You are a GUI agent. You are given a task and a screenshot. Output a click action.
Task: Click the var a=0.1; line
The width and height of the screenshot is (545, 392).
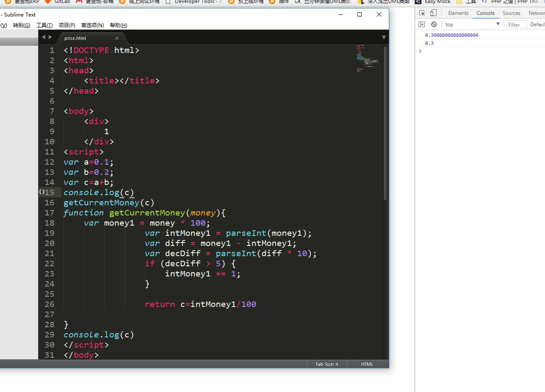89,162
